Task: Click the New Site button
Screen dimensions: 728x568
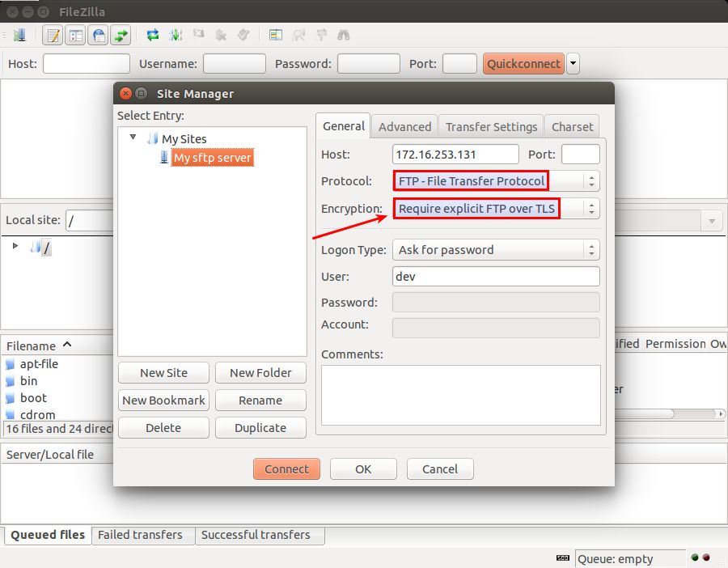Action: 164,373
